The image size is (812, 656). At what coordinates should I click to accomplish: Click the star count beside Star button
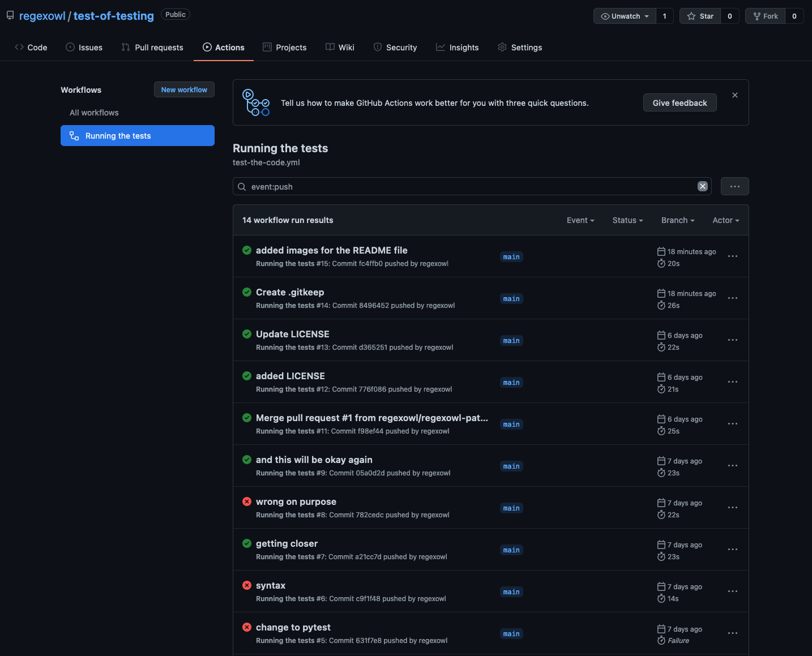(x=730, y=16)
